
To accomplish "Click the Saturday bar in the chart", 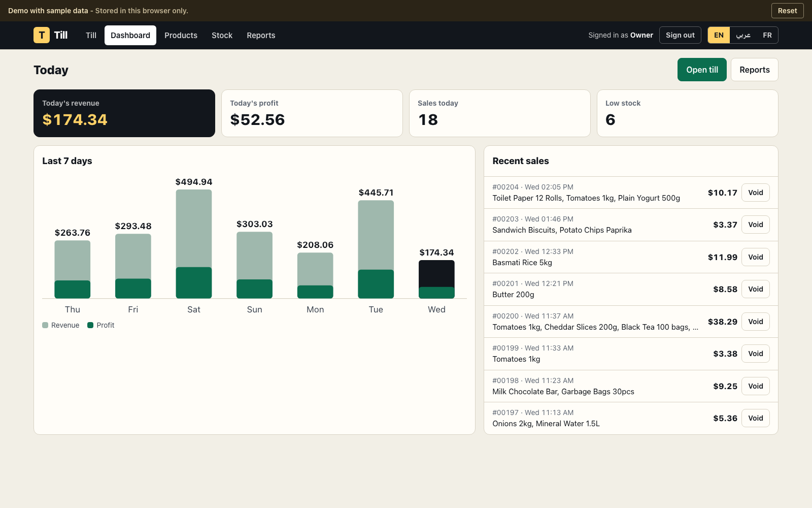I will tap(194, 244).
